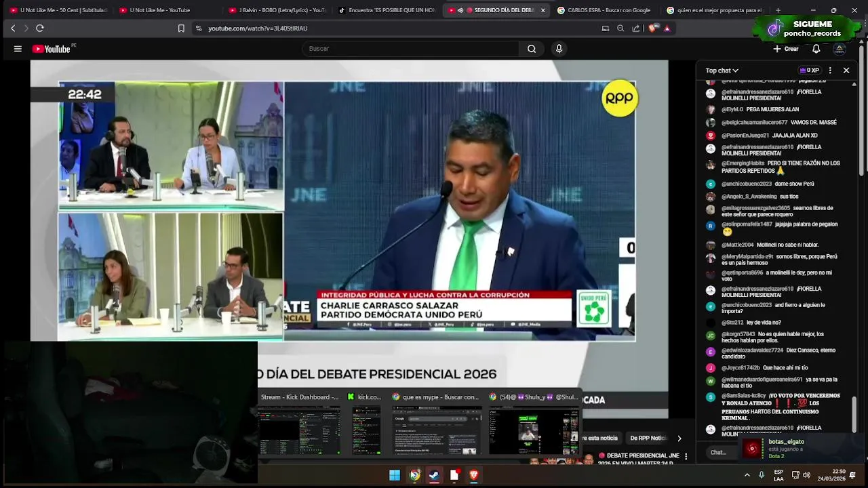Switch to the TikTok 'Encuentra' tab
The image size is (868, 488).
pos(386,10)
